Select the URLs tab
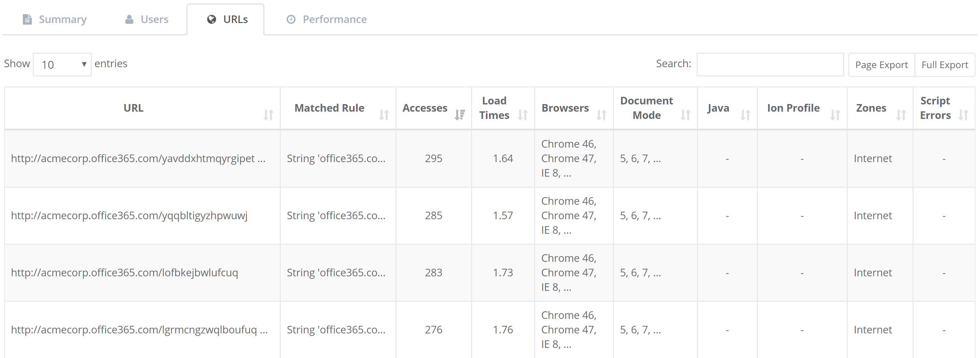Viewport: 980px width, 358px height. (227, 20)
